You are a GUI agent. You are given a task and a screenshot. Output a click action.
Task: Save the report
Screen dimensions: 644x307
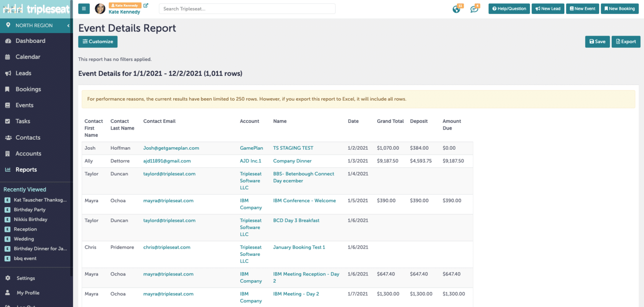(x=597, y=42)
